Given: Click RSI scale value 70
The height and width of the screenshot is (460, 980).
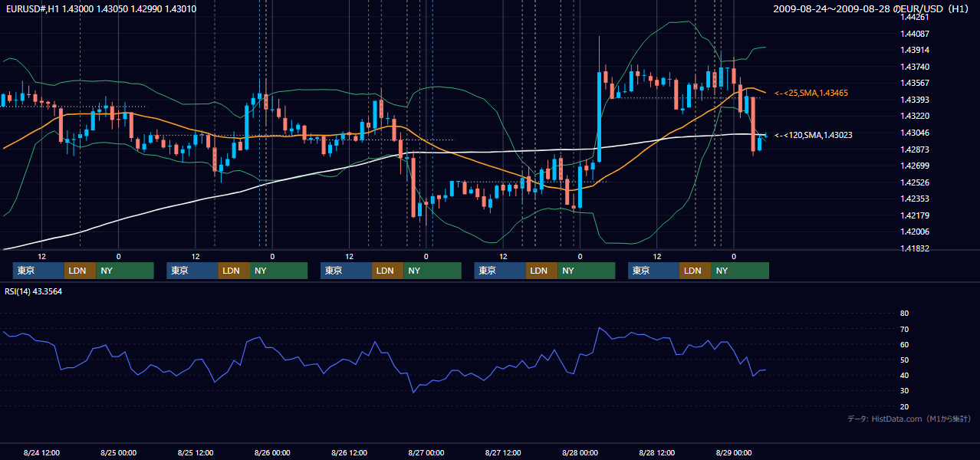Looking at the screenshot, I should pos(904,329).
